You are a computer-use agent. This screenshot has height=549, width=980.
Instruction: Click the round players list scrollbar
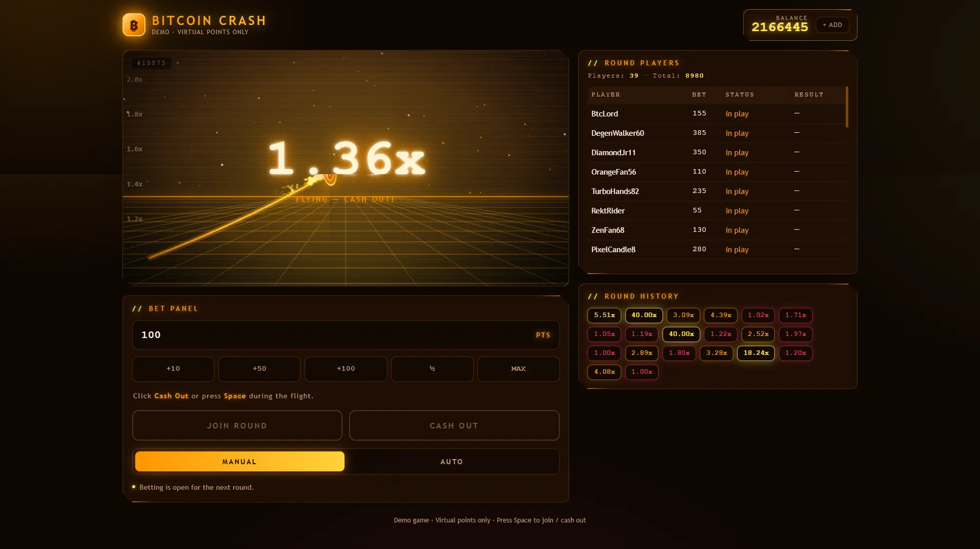847,107
